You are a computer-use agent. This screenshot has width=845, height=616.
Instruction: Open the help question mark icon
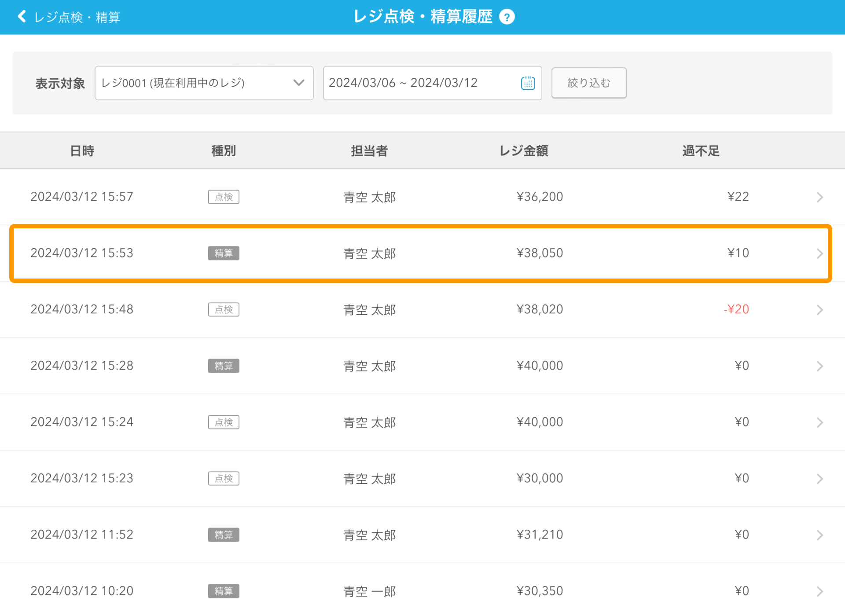(507, 17)
